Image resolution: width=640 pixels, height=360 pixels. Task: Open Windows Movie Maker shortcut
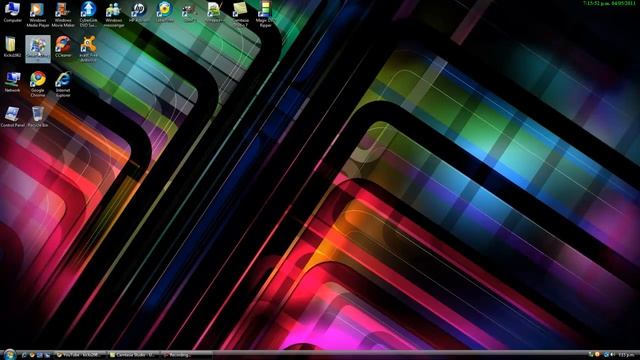[x=63, y=15]
